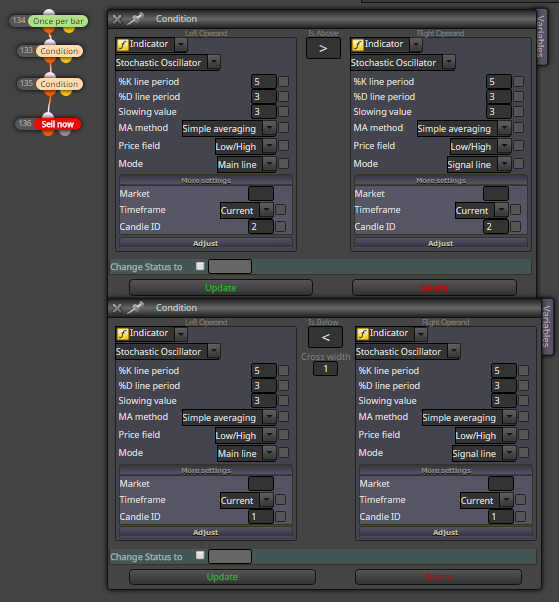The width and height of the screenshot is (559, 602).
Task: Open Stochastic Oscillator dropdown, upper right operand
Action: (449, 62)
